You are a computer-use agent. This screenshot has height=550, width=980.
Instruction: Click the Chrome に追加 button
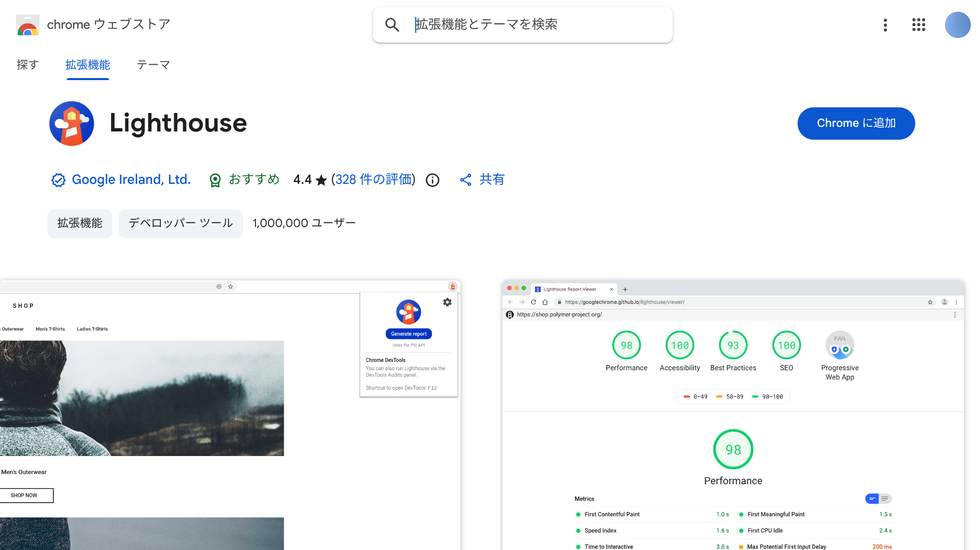click(856, 123)
